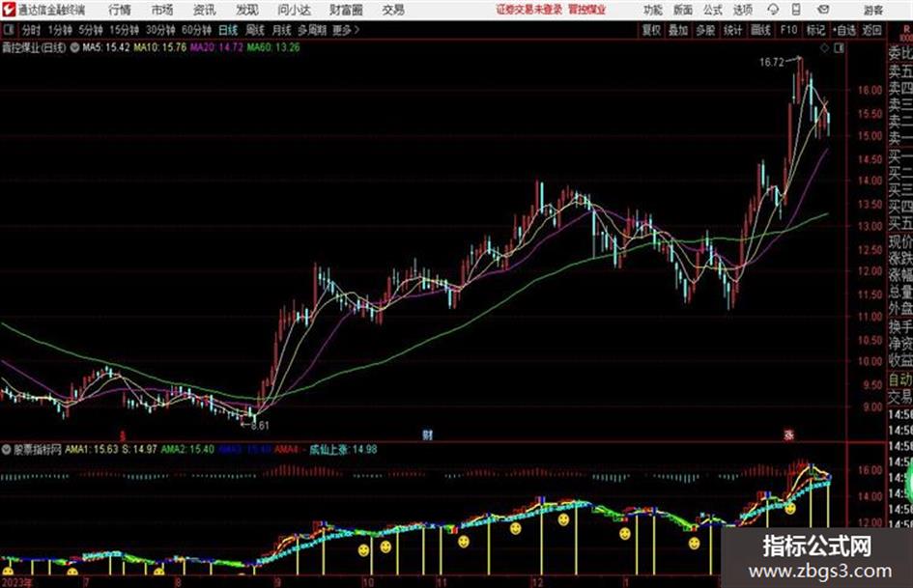Screen dimensions: 913x588
Task: Click the S: 14.97 indicator value
Action: [x=139, y=449]
